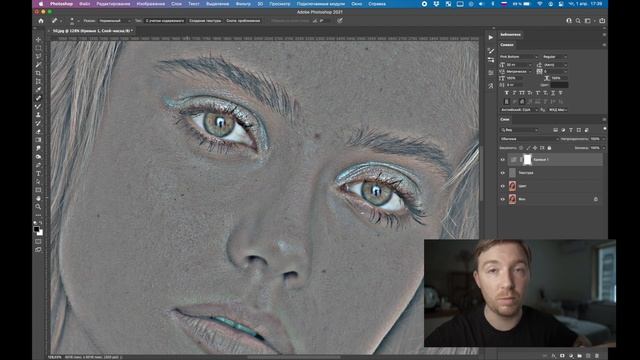Click add layer mask icon at panel bottom
640x360 pixels.
click(562, 356)
